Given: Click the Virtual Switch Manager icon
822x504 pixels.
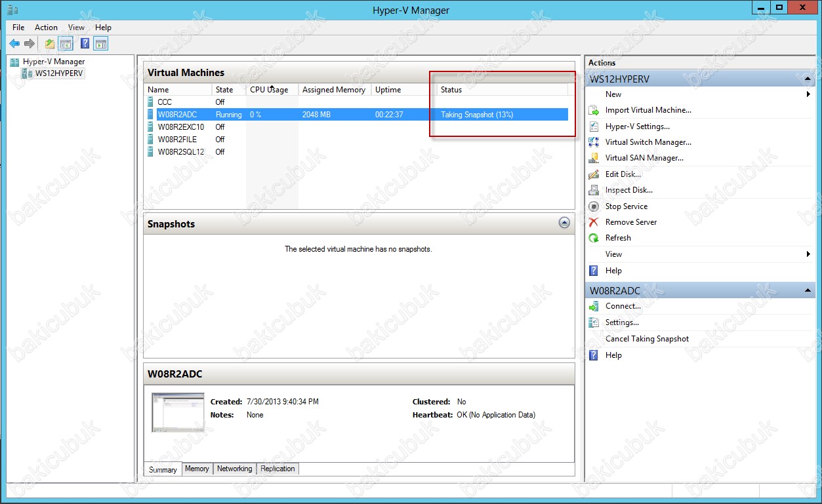Looking at the screenshot, I should (594, 142).
